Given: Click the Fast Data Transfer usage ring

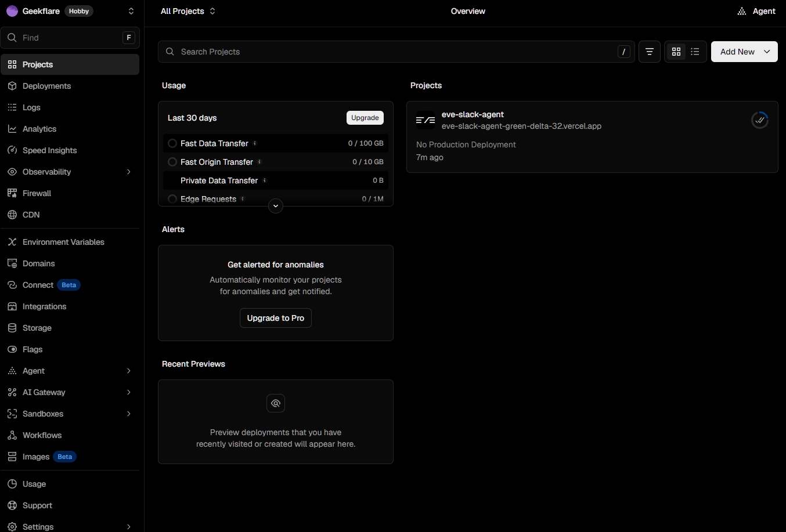Looking at the screenshot, I should pyautogui.click(x=172, y=143).
